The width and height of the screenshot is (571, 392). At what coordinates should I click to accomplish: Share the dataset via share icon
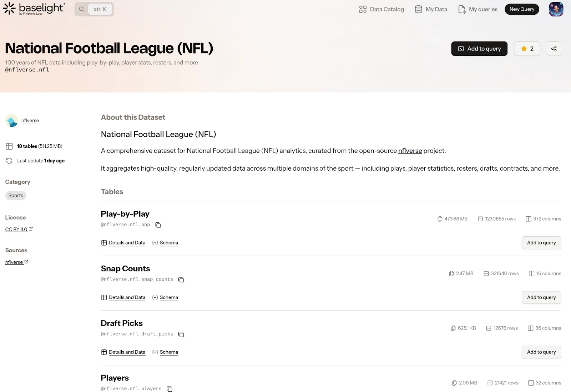pyautogui.click(x=554, y=49)
